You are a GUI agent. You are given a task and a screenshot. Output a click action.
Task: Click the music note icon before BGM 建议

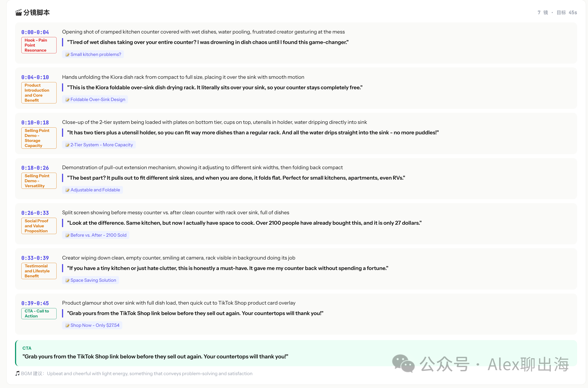(17, 373)
